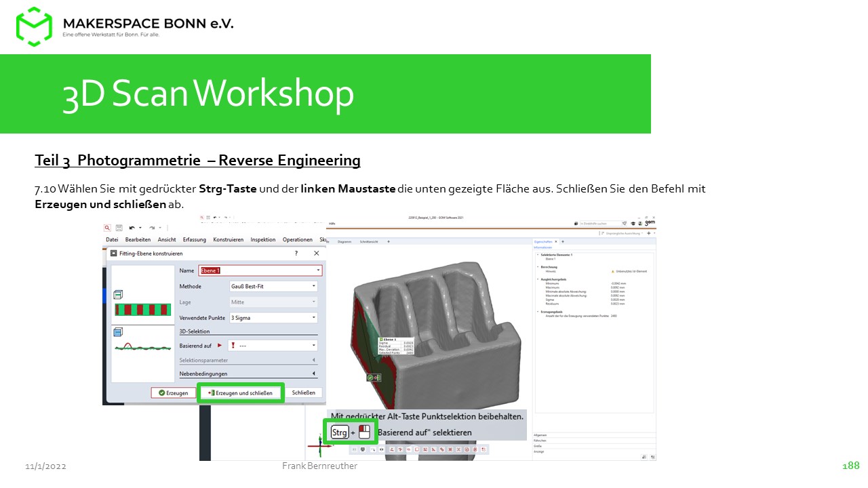Click the Erzeugen button
868x488 pixels.
pyautogui.click(x=173, y=392)
